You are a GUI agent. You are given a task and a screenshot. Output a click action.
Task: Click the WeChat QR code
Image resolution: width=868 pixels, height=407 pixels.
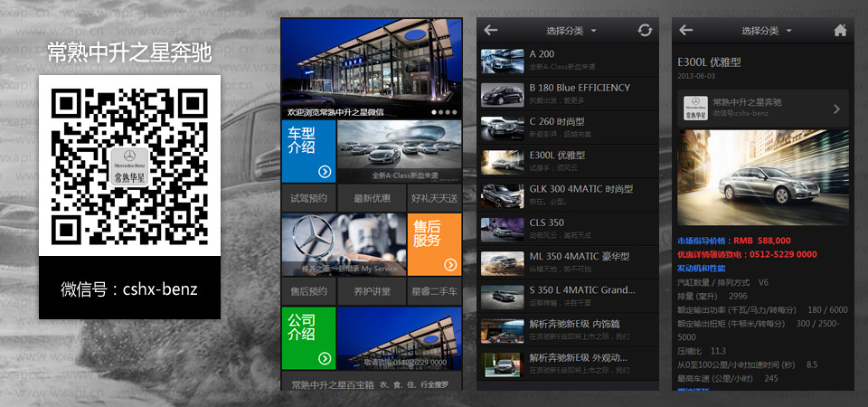129,166
